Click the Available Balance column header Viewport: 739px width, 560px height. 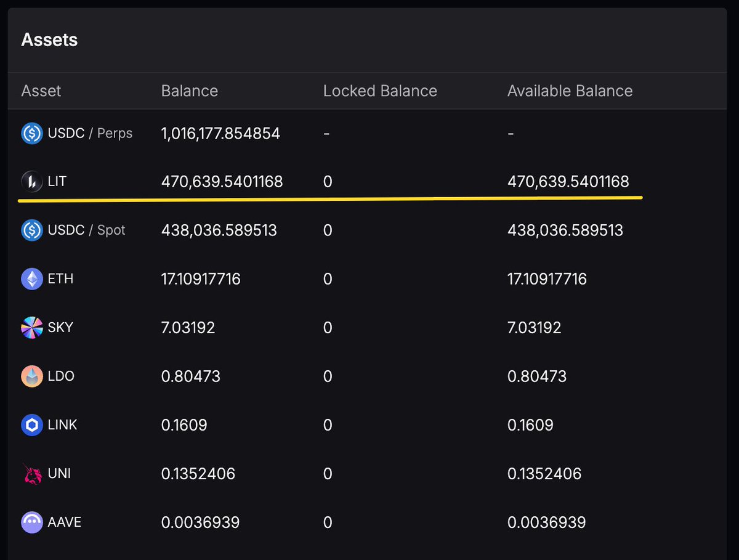[x=570, y=91]
